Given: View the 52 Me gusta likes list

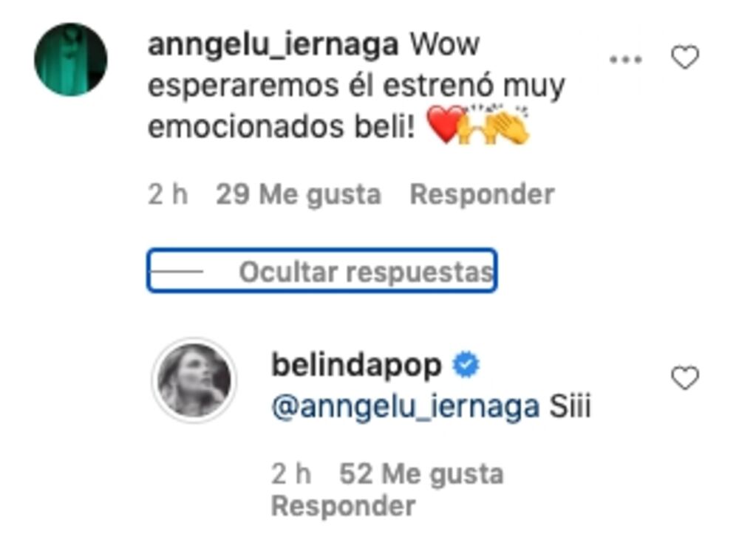Looking at the screenshot, I should [x=422, y=473].
